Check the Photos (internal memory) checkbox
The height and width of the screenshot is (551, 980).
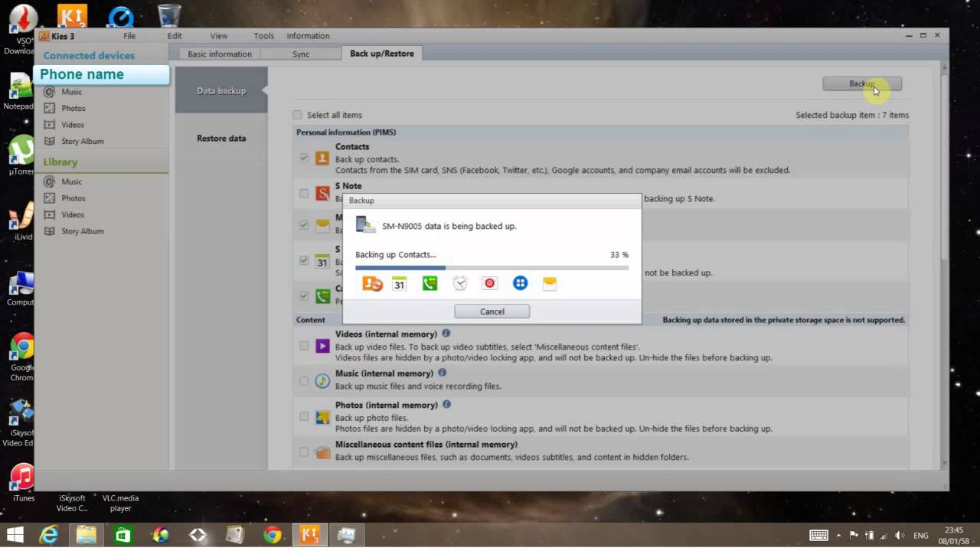pyautogui.click(x=304, y=416)
